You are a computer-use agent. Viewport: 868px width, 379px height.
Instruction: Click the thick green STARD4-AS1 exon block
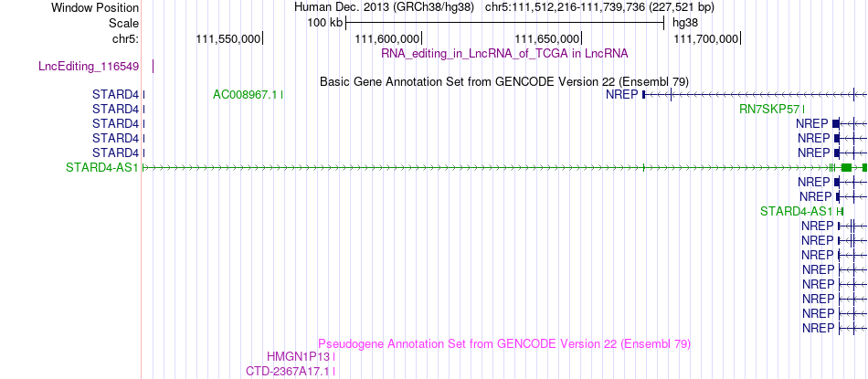pos(846,167)
